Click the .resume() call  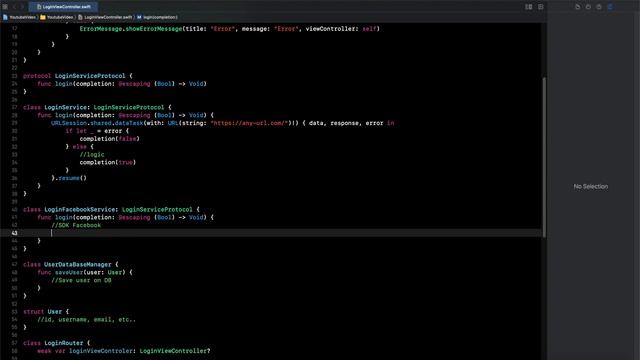pos(69,178)
